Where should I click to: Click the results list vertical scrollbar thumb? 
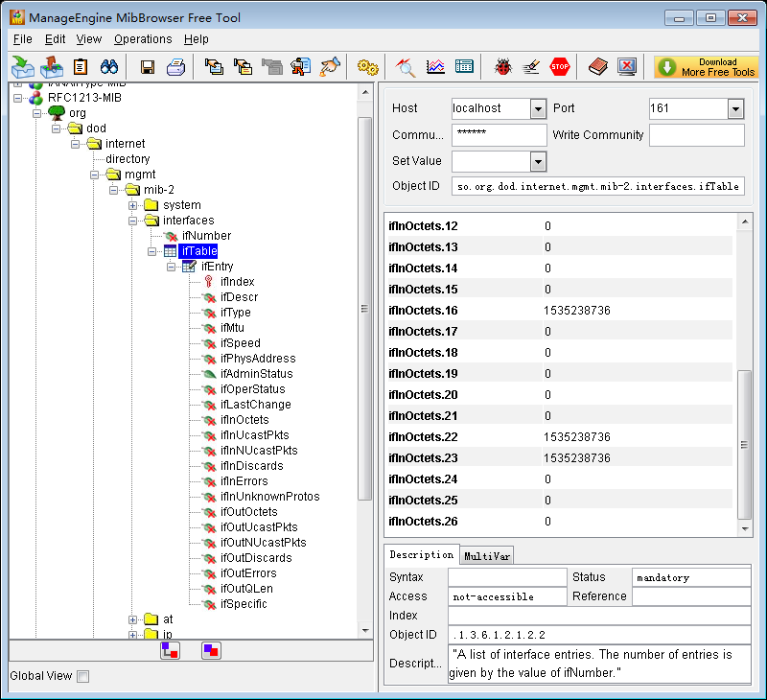click(744, 444)
